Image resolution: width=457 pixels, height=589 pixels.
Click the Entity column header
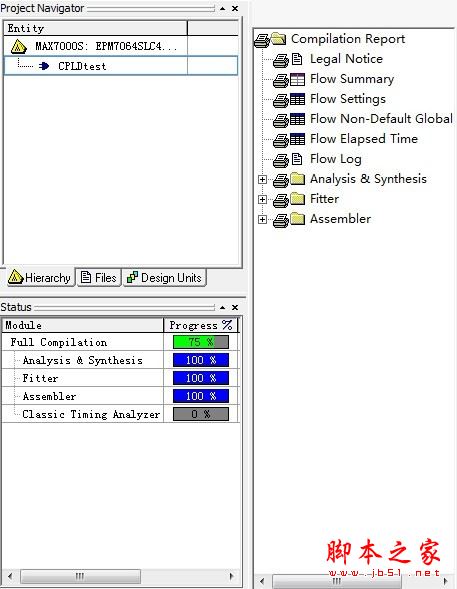(x=95, y=28)
